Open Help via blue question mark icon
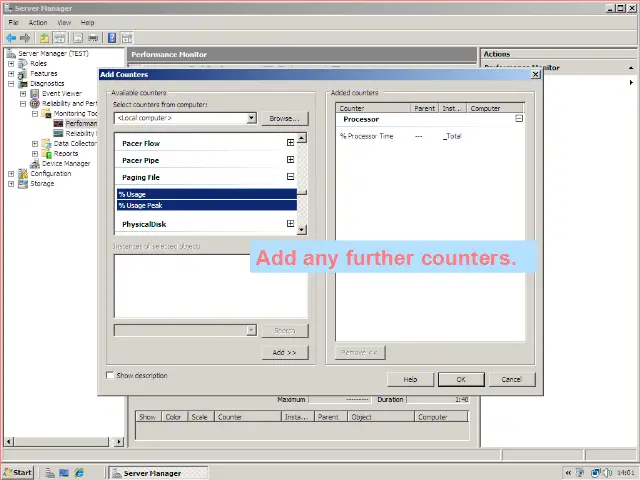 tap(112, 38)
